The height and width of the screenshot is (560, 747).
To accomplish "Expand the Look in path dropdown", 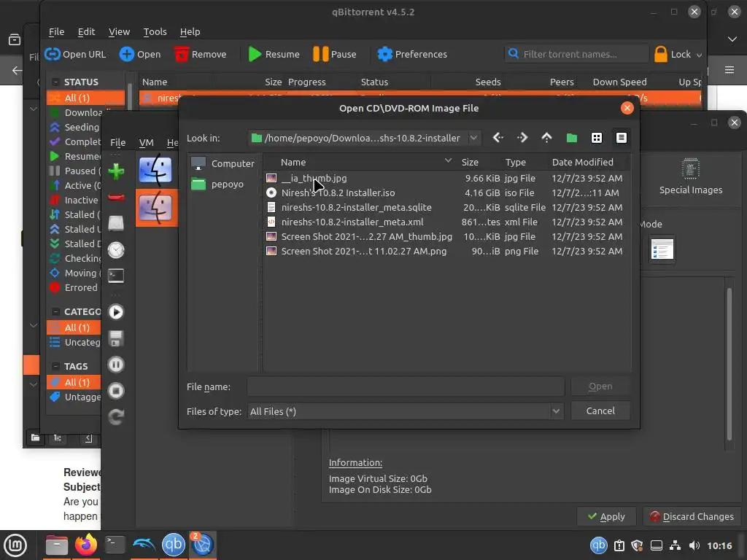I will pyautogui.click(x=473, y=138).
